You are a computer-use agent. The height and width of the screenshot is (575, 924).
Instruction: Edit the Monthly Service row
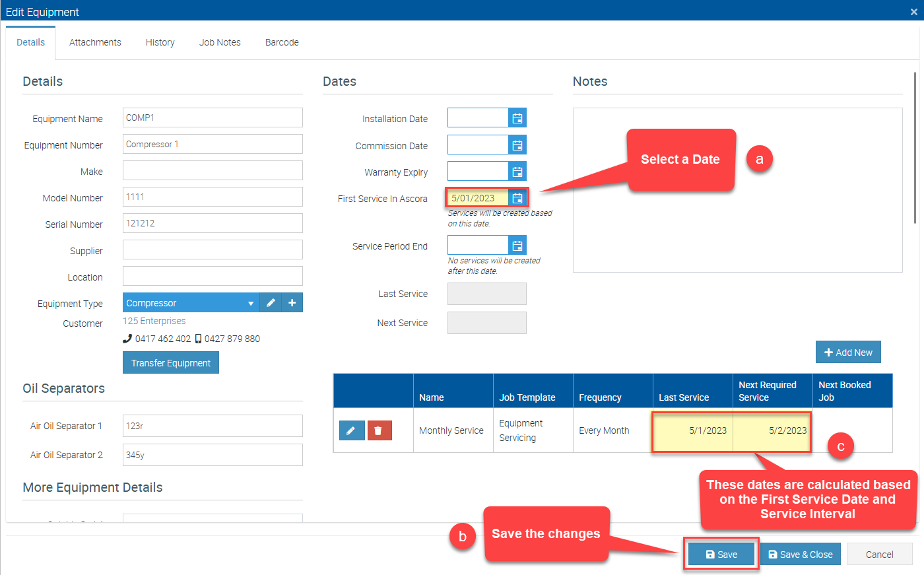tap(352, 430)
